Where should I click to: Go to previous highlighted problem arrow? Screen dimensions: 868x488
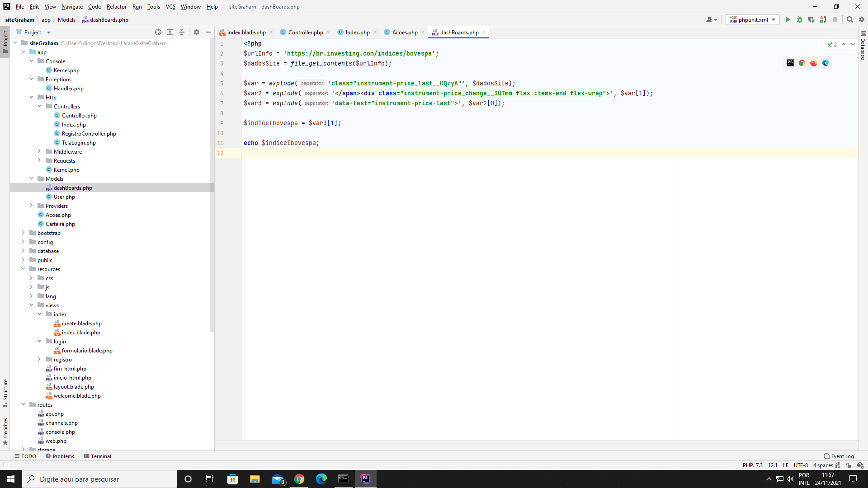(x=844, y=44)
